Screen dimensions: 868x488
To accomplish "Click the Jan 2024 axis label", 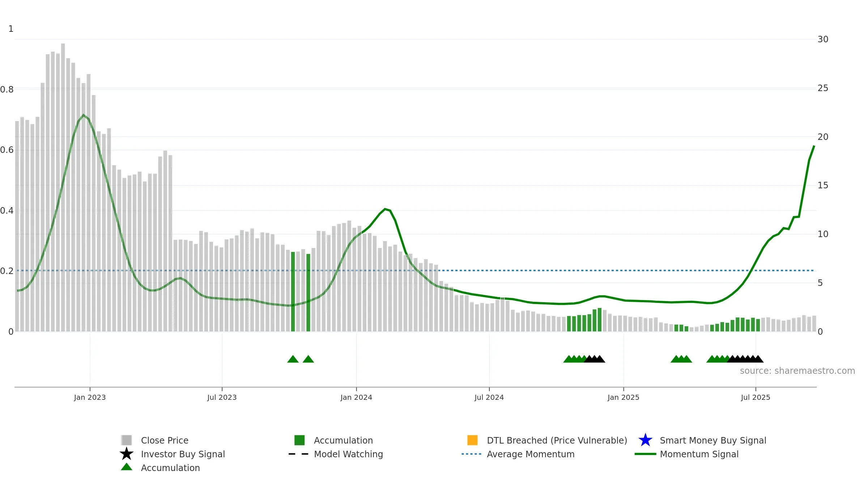I will [x=356, y=397].
